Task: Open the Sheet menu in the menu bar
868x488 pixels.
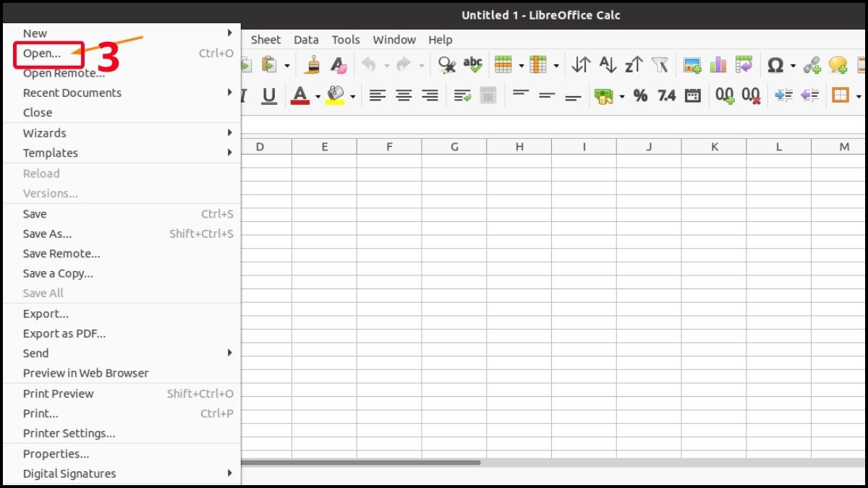Action: coord(265,40)
